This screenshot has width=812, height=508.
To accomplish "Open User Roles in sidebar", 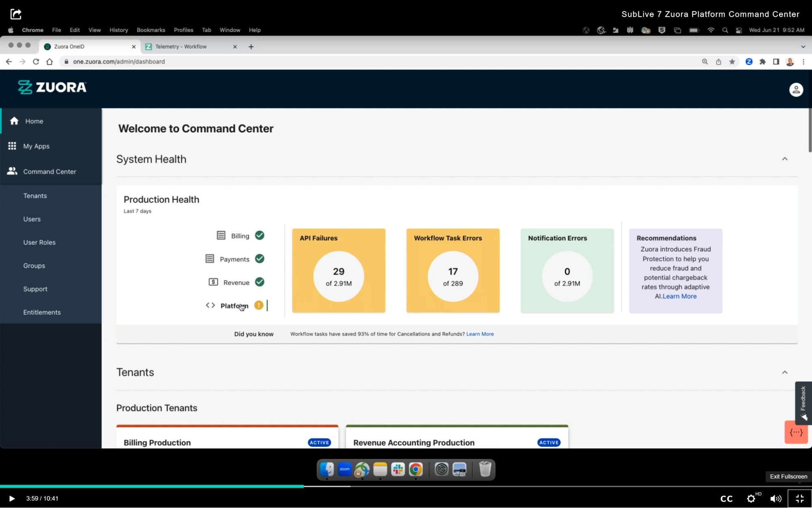I will coord(39,242).
